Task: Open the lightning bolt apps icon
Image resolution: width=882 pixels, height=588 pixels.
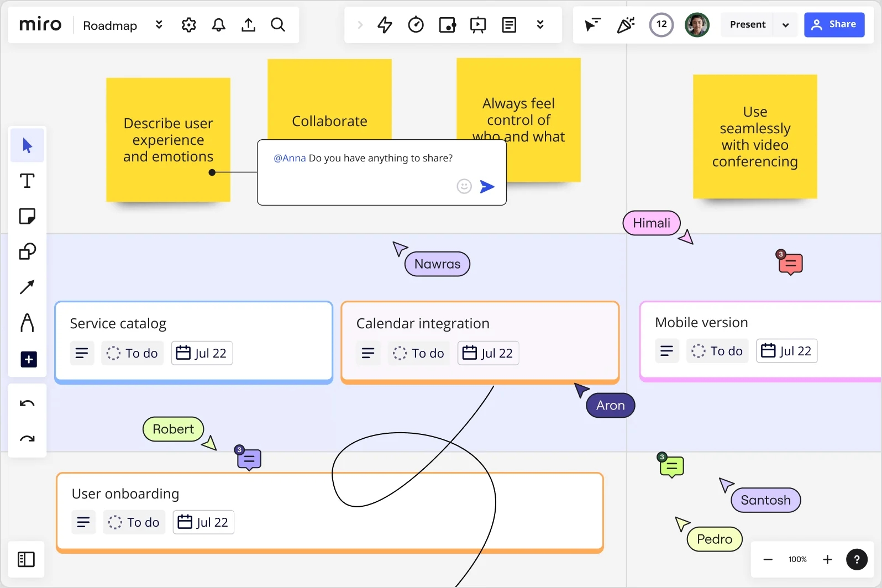Action: click(385, 25)
